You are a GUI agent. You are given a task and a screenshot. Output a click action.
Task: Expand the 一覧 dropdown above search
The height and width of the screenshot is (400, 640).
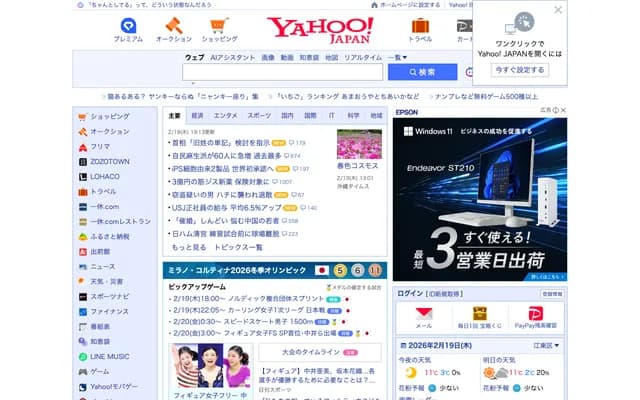click(x=397, y=57)
